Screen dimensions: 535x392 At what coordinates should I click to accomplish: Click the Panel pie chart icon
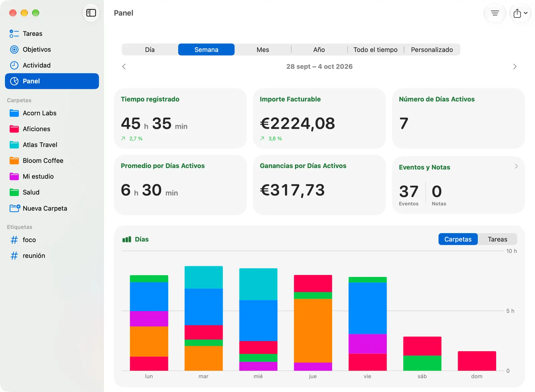14,81
